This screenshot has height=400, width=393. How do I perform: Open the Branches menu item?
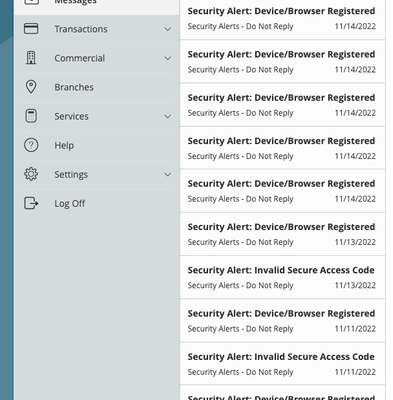coord(97,87)
